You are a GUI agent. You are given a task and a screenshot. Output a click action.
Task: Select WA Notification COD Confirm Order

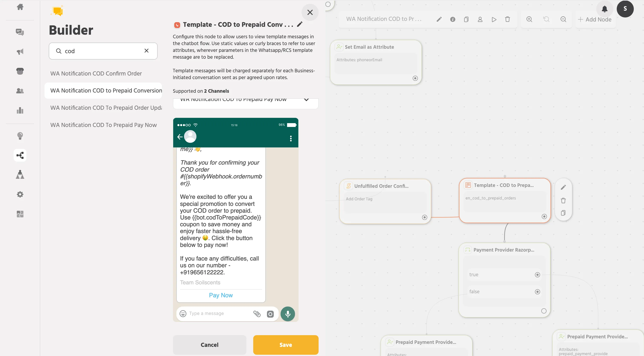(96, 73)
